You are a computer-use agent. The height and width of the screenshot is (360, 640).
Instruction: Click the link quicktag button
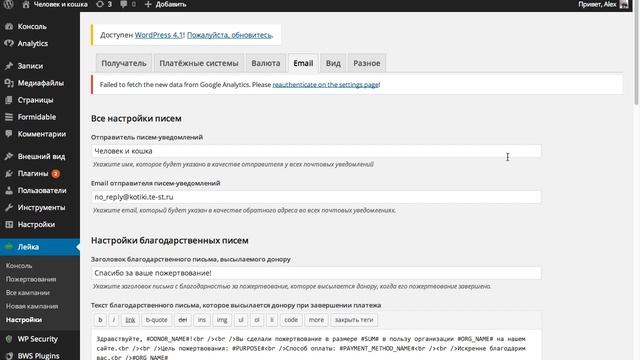tap(130, 320)
